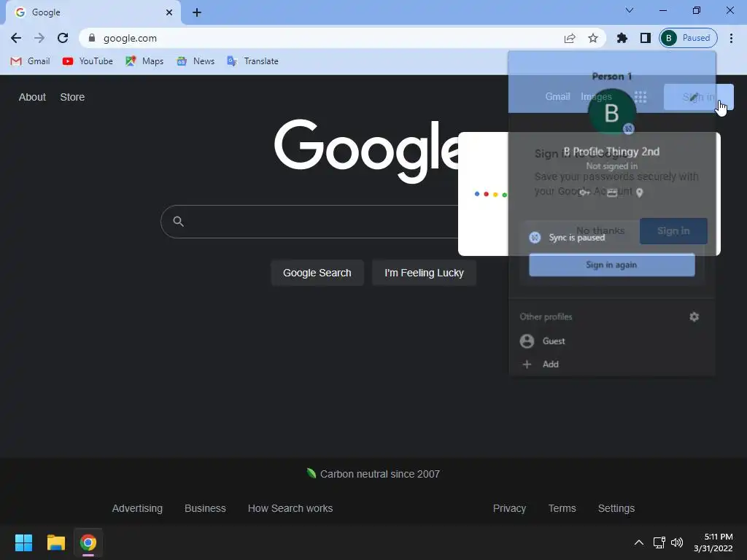Click the network icon in system tray
The height and width of the screenshot is (560, 747).
[659, 542]
